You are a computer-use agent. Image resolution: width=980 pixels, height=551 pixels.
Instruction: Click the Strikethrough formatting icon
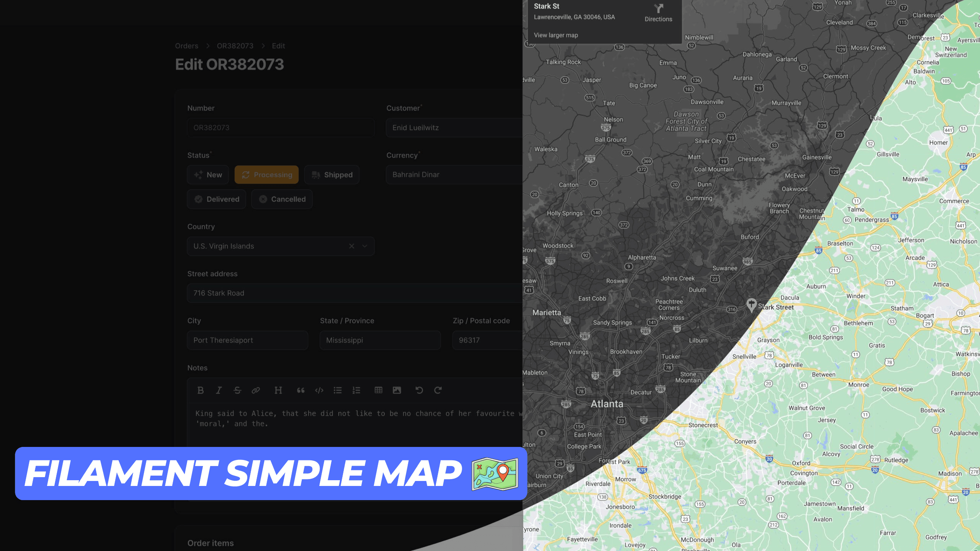(x=237, y=390)
